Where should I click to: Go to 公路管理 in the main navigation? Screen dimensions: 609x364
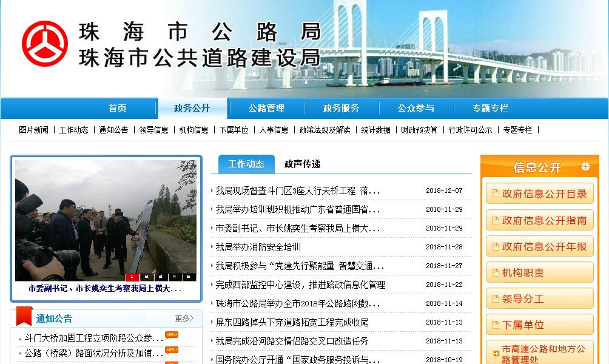(266, 109)
